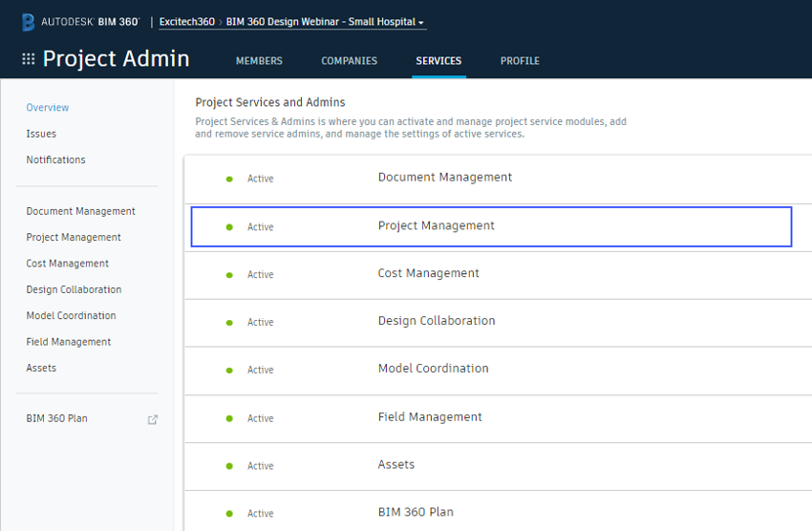Click the Project Services and Admins heading

[269, 102]
